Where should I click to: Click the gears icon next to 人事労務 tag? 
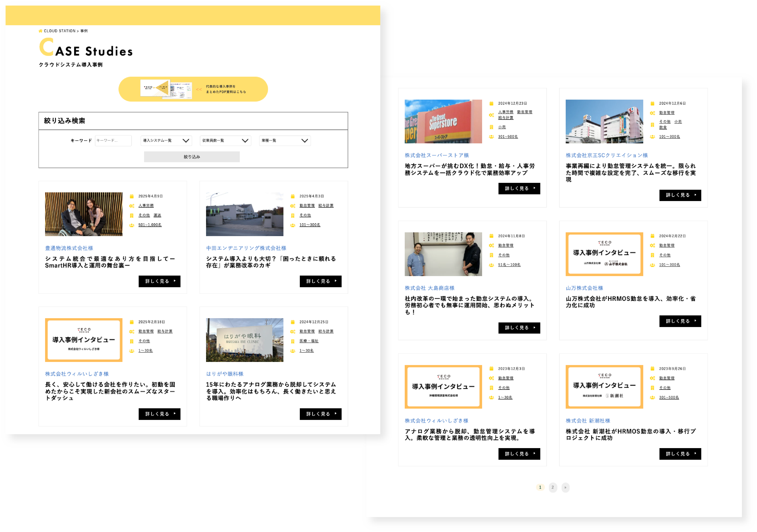[132, 206]
